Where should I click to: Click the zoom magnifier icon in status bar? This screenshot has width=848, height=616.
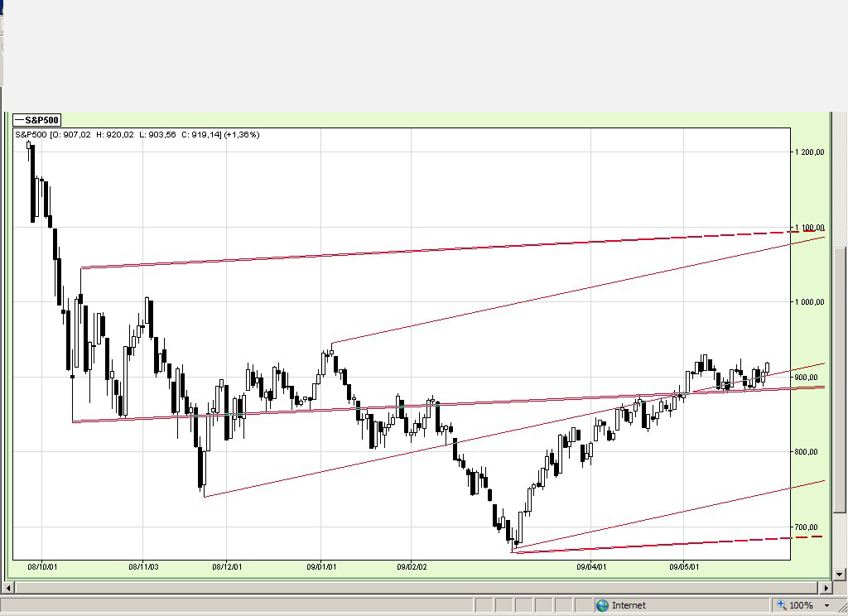click(x=782, y=605)
